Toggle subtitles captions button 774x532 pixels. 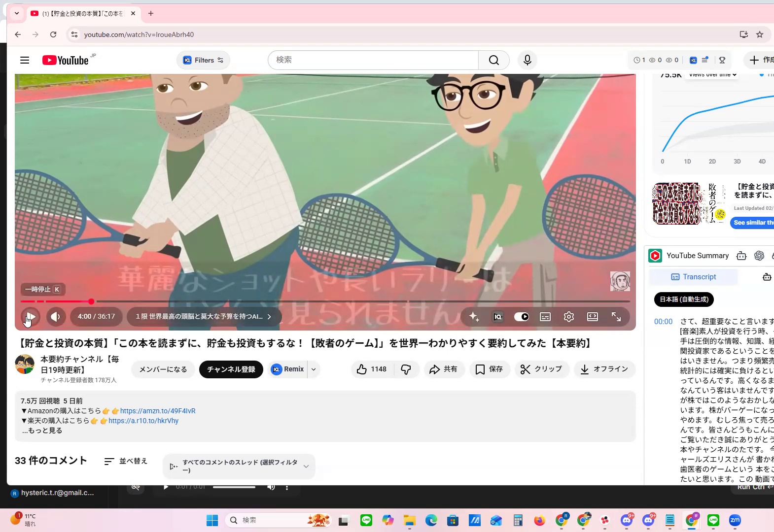point(545,317)
